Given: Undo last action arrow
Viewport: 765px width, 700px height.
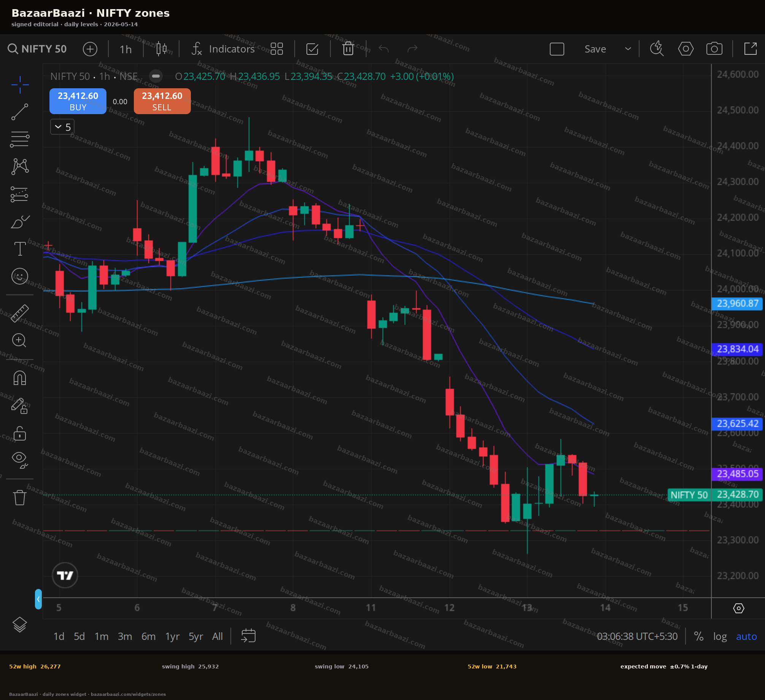Looking at the screenshot, I should pos(384,49).
